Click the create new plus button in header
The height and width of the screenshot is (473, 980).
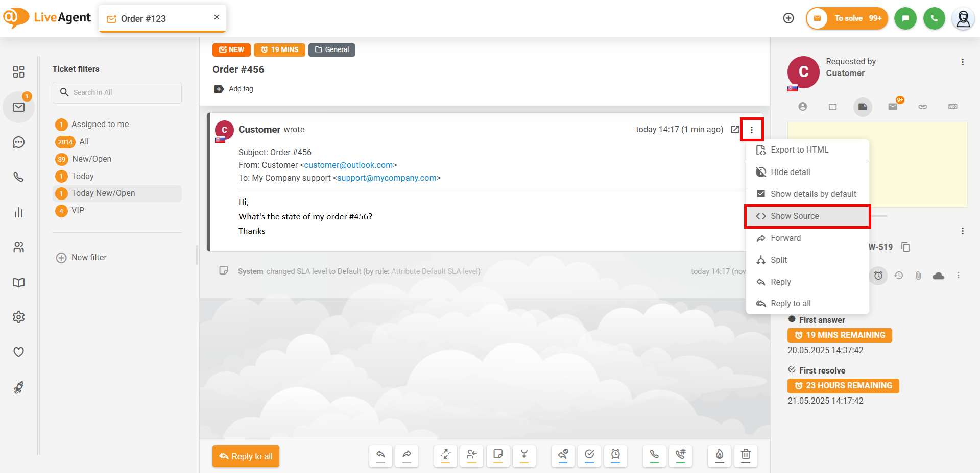tap(788, 18)
